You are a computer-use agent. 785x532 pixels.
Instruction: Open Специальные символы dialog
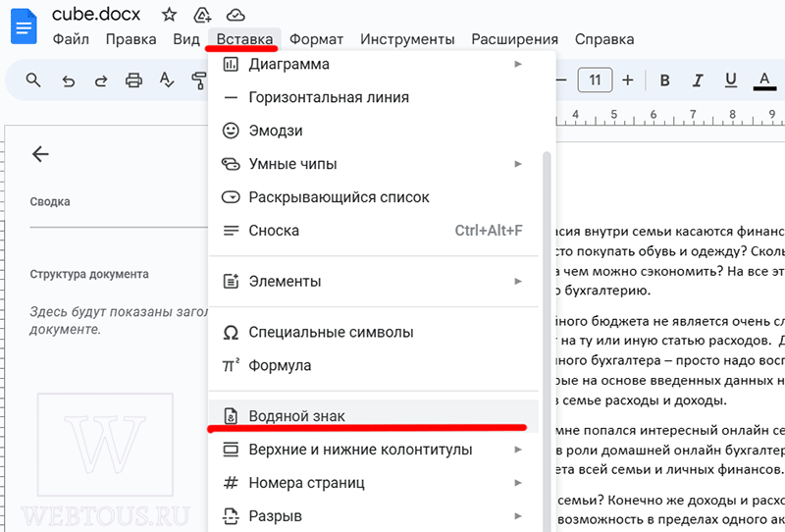pyautogui.click(x=374, y=332)
